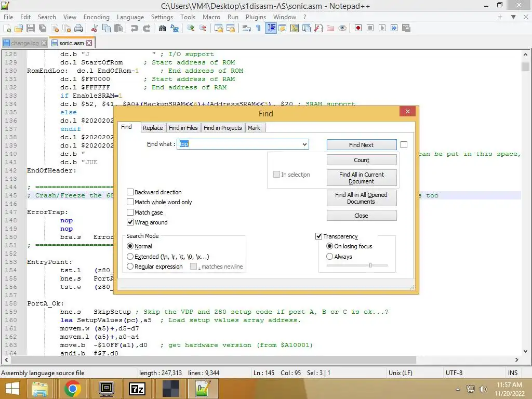Undo the last edit using the toolbar arrow

135,28
